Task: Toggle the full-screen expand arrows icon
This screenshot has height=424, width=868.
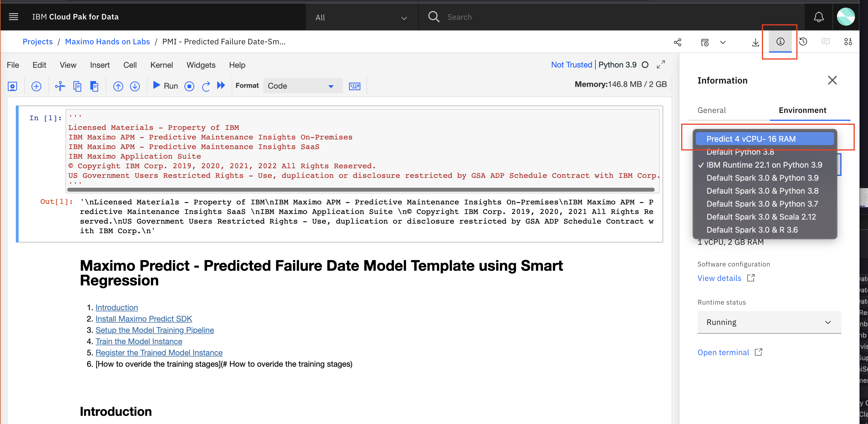Action: coord(661,64)
